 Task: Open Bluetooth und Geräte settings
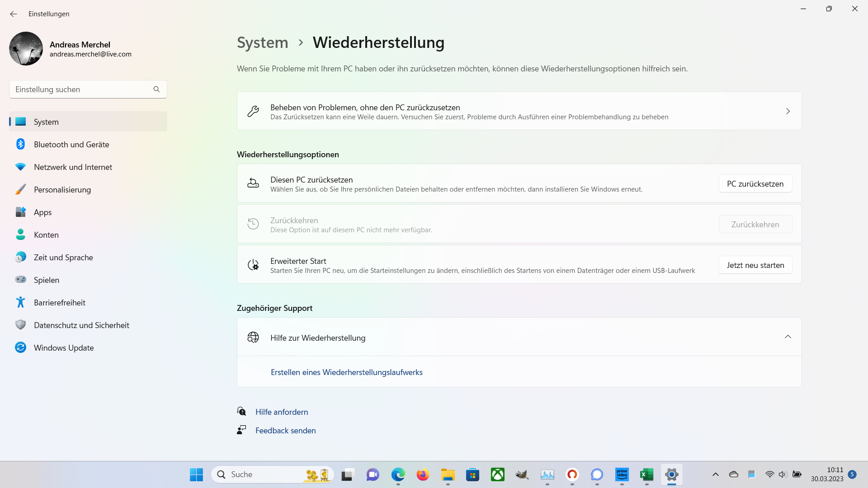(x=71, y=145)
